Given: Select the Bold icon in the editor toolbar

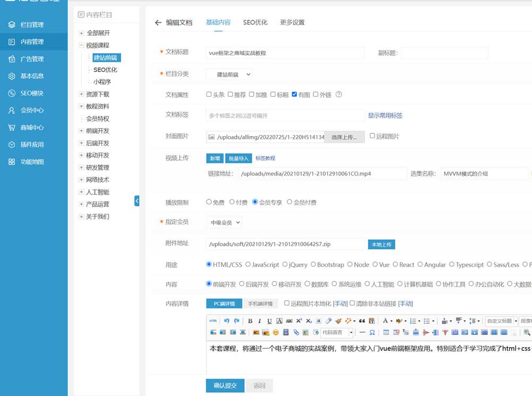Looking at the screenshot, I should (250, 322).
